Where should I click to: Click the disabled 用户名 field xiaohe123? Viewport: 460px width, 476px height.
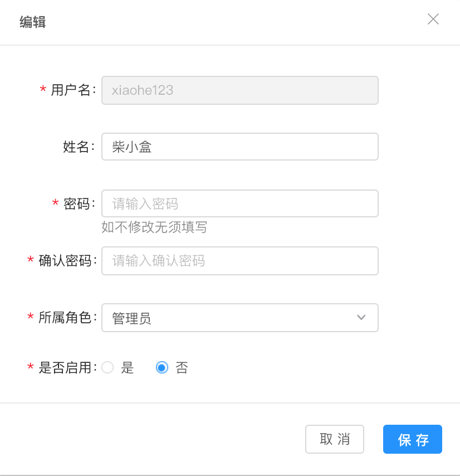coord(239,90)
